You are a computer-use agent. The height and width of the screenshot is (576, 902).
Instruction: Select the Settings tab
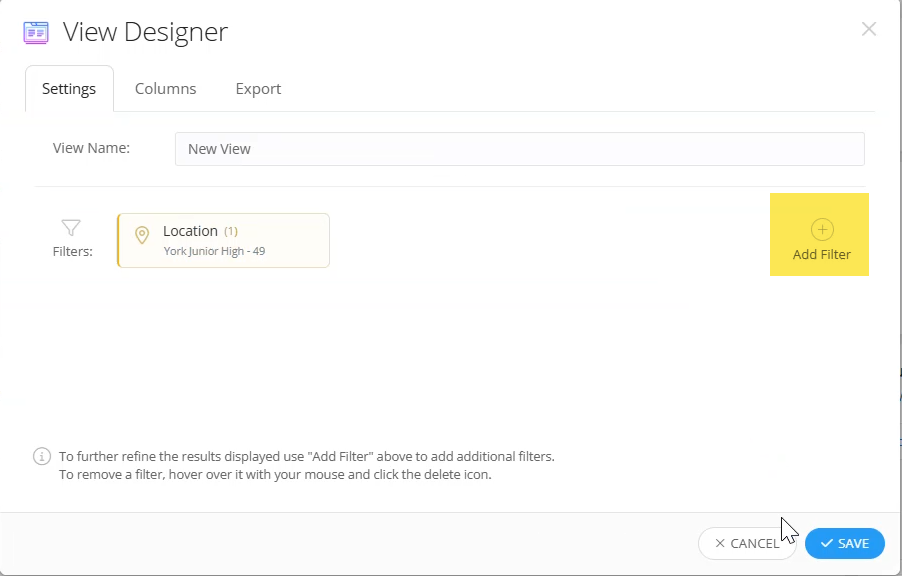tap(68, 88)
